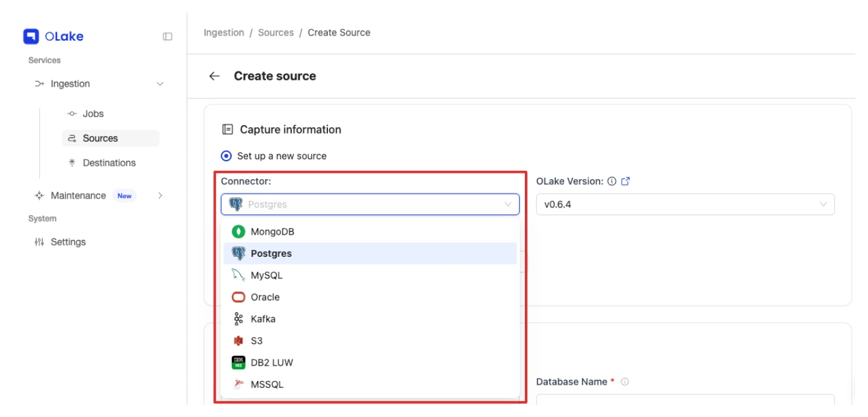Click the Services heading text
868x417 pixels.
pyautogui.click(x=44, y=61)
